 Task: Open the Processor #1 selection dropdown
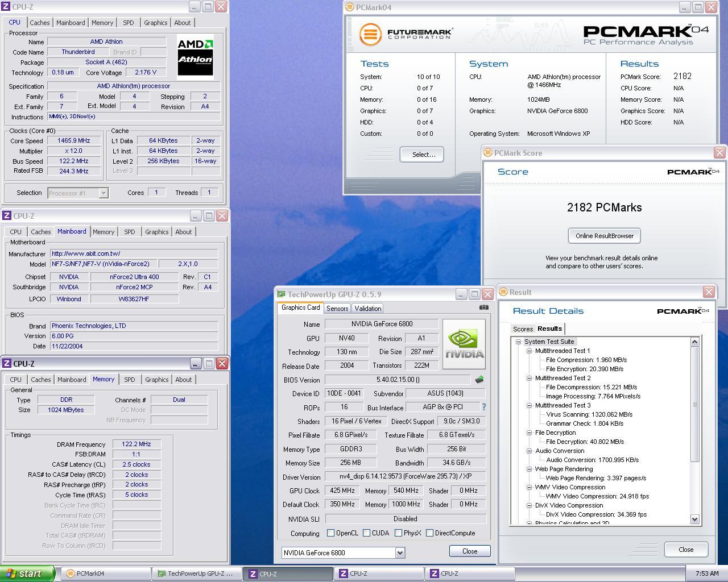(x=104, y=193)
